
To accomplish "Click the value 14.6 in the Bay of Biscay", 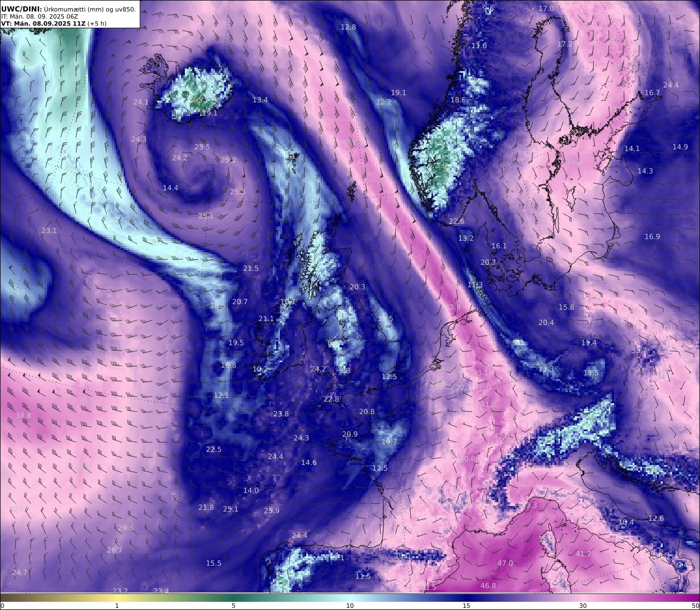I will [x=309, y=462].
